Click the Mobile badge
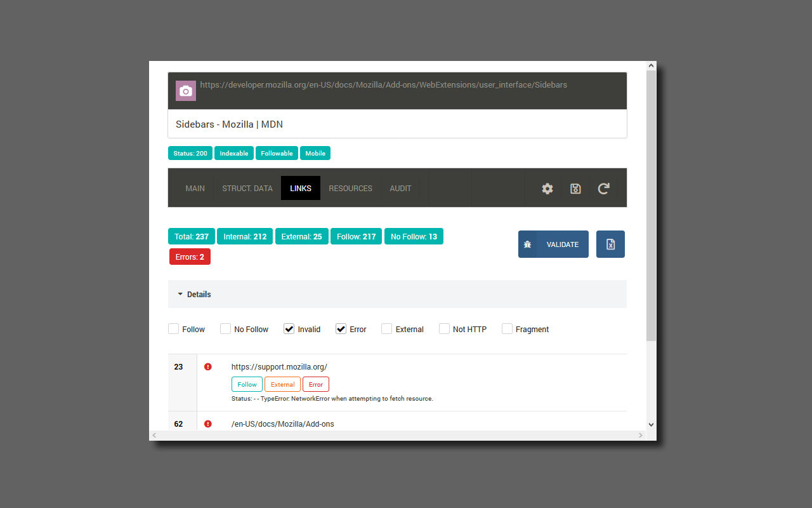 (315, 153)
